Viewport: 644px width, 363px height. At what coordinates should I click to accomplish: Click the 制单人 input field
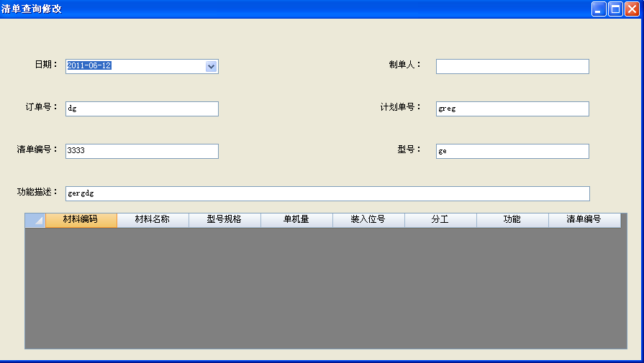(512, 66)
